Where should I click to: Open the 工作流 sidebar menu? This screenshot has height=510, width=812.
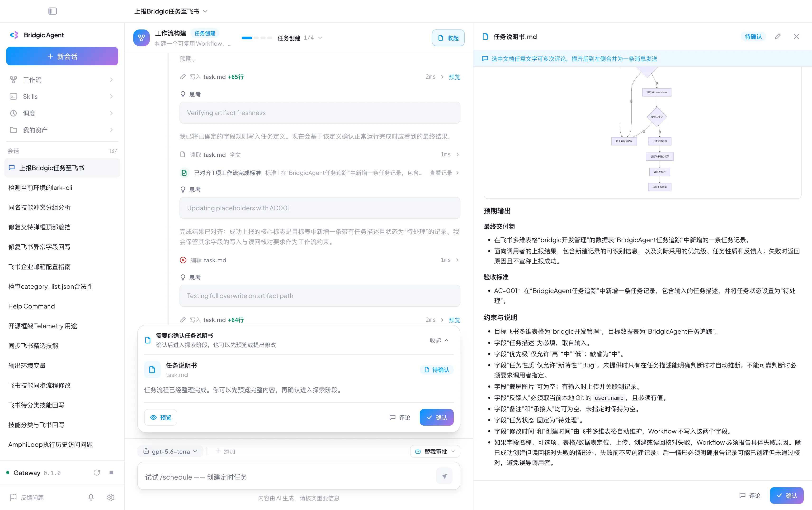point(62,80)
